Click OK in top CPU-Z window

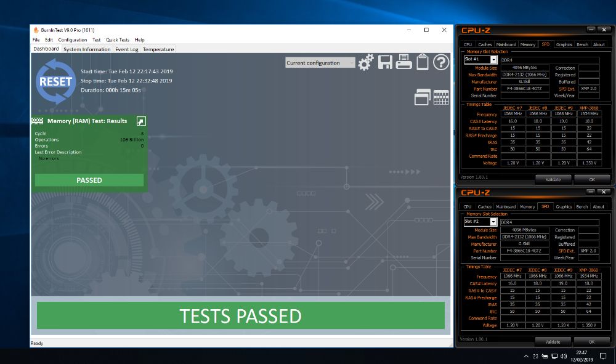click(x=592, y=179)
